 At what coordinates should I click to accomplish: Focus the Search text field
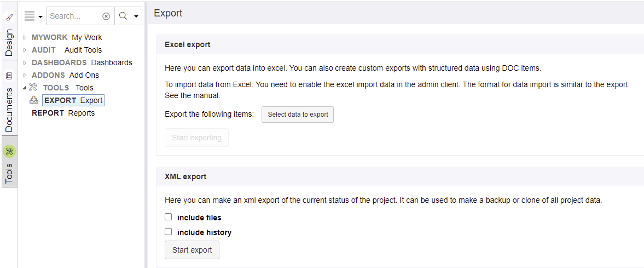click(75, 16)
